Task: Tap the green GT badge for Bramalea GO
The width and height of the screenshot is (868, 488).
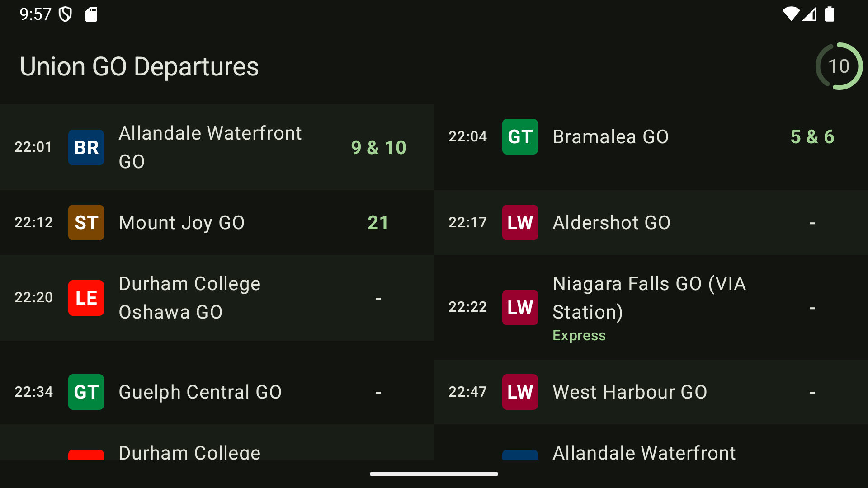Action: pyautogui.click(x=520, y=136)
